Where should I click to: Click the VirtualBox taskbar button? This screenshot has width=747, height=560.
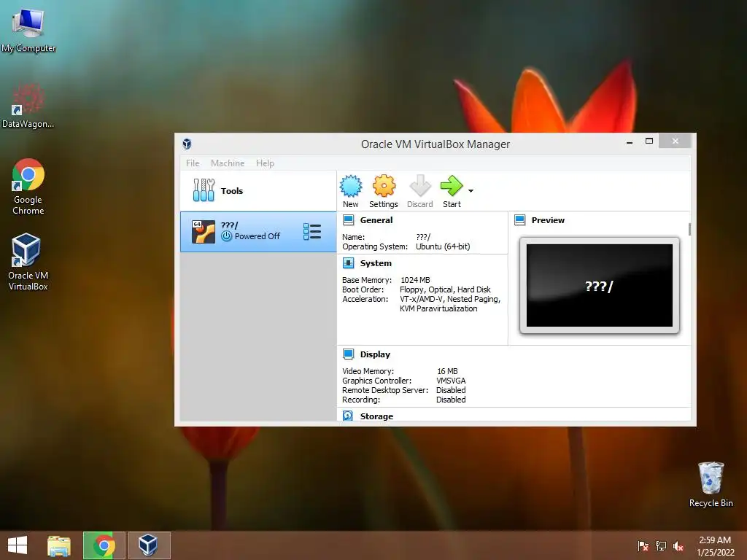tap(149, 545)
